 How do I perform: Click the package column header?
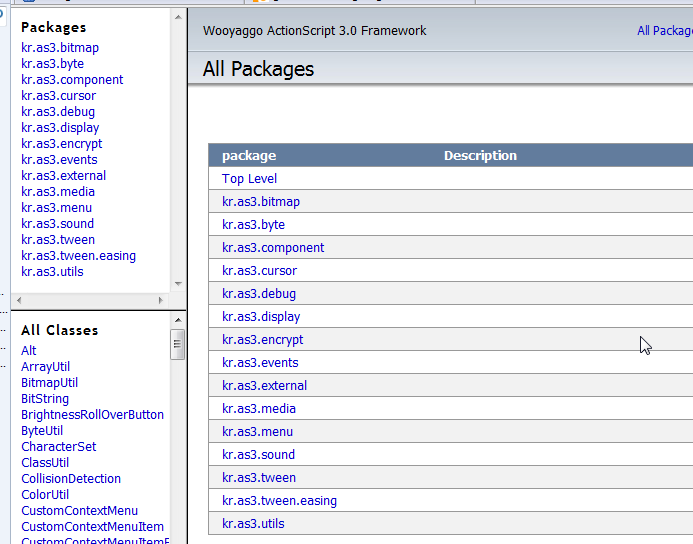pos(249,156)
